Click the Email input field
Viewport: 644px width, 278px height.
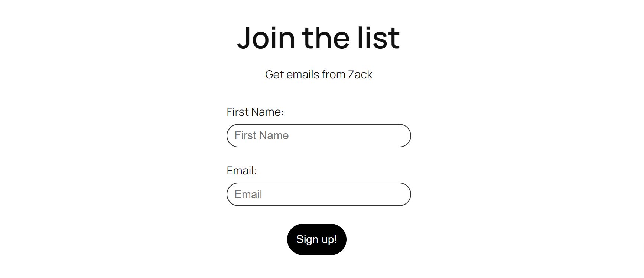coord(318,194)
